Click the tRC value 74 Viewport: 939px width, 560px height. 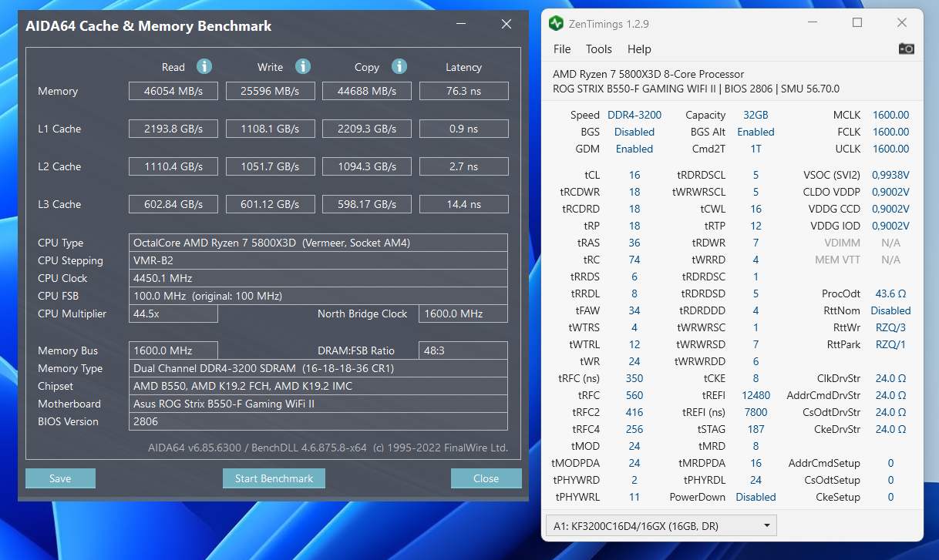[x=634, y=260]
